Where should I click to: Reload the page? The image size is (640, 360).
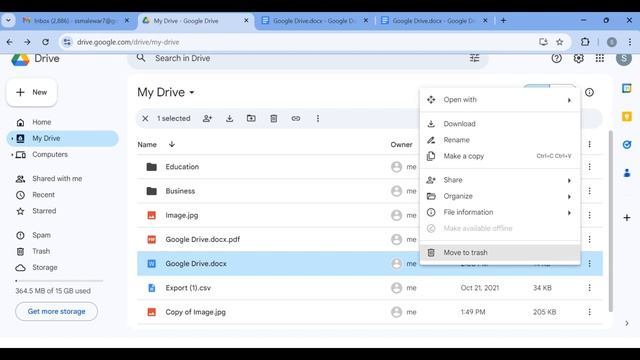(45, 42)
